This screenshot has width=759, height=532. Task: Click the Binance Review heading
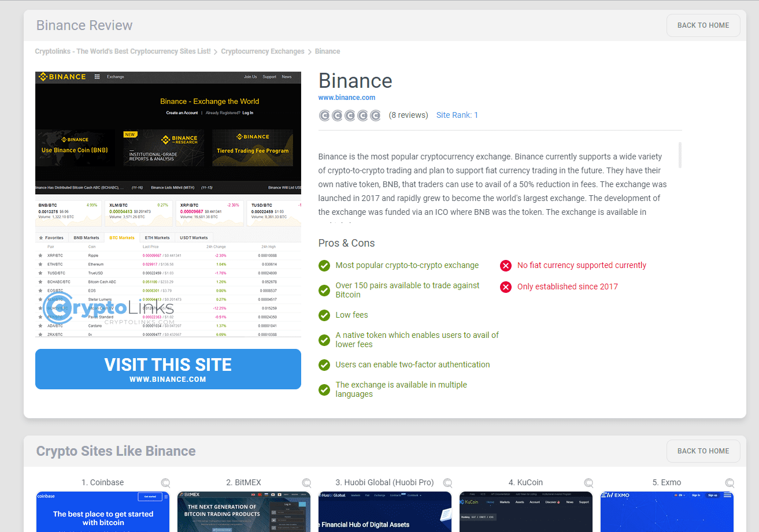84,25
